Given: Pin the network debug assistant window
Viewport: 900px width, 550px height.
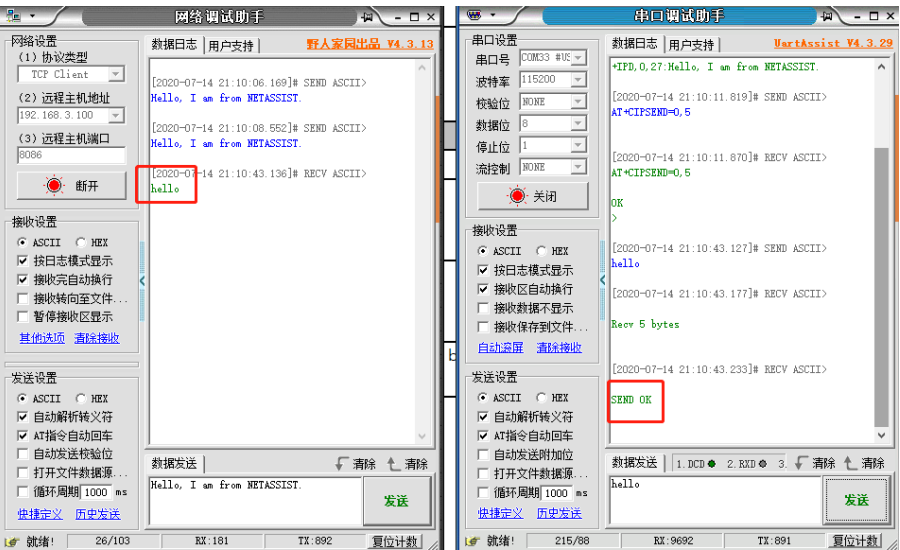Looking at the screenshot, I should [x=367, y=17].
